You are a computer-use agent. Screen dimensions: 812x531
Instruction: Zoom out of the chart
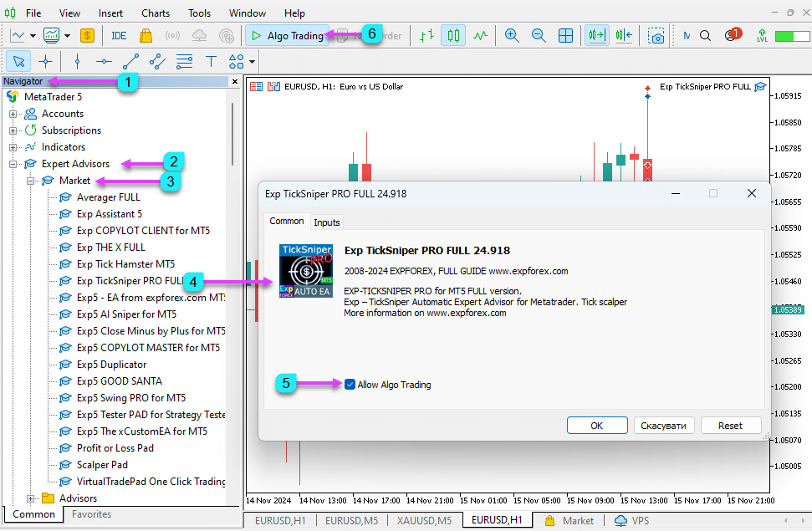tap(539, 36)
